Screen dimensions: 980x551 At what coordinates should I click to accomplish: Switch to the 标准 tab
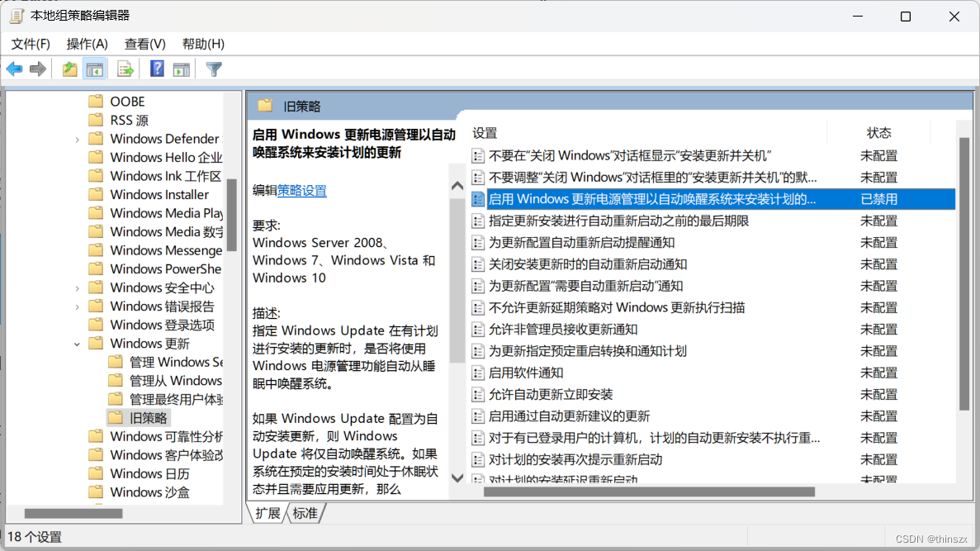click(305, 513)
